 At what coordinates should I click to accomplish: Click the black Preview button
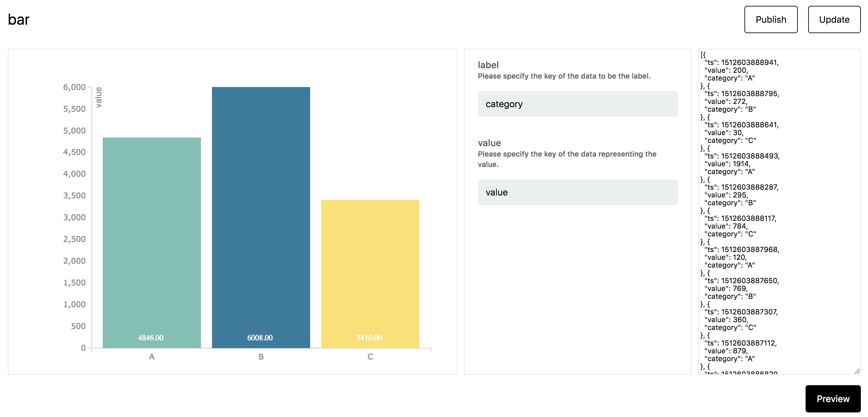(x=833, y=398)
